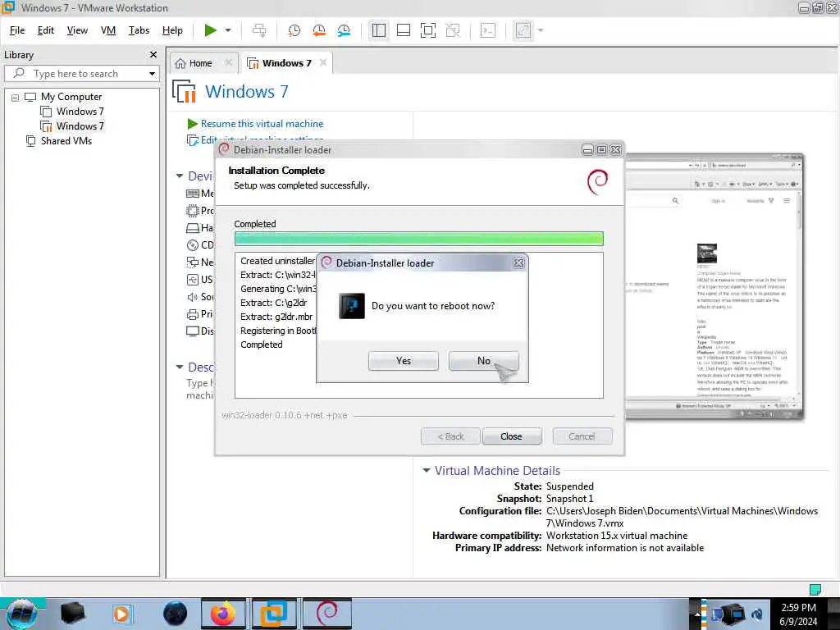This screenshot has height=630, width=840.
Task: Select My Computer in the library
Action: [x=71, y=97]
